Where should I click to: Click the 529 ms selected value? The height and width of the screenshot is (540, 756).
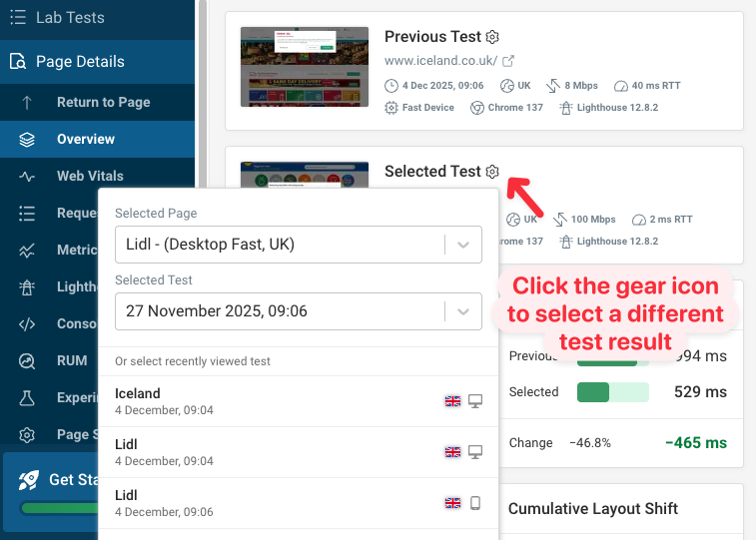700,392
